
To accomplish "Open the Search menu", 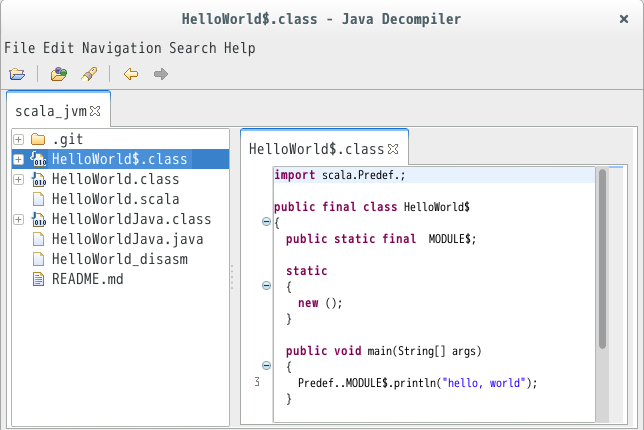I will pyautogui.click(x=193, y=48).
